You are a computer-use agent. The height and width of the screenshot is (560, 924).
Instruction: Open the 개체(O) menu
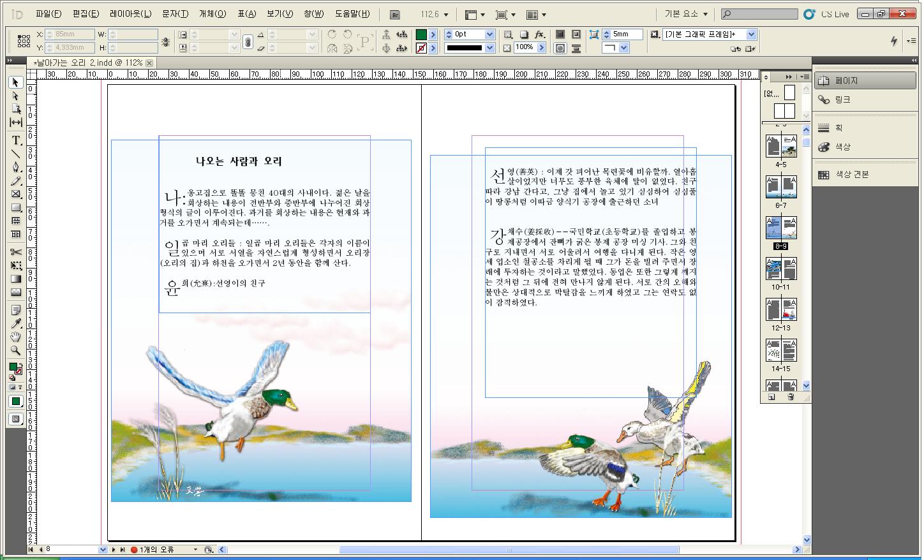[212, 14]
